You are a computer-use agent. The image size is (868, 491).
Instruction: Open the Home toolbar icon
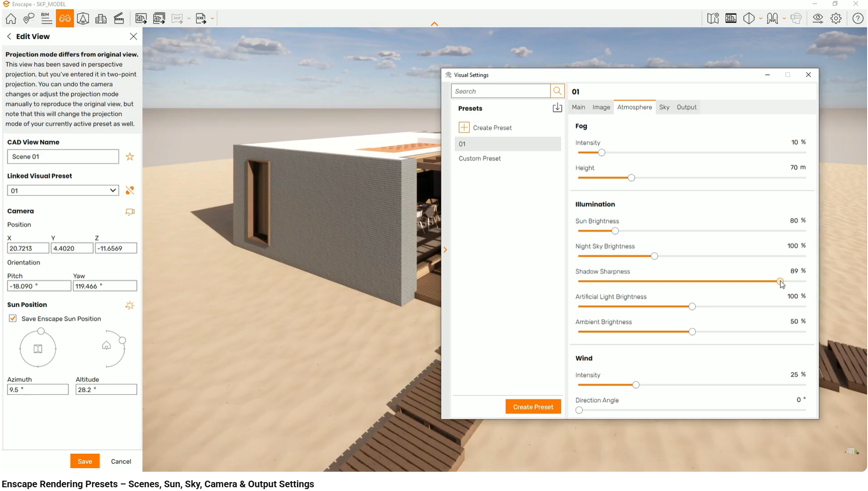tap(10, 18)
